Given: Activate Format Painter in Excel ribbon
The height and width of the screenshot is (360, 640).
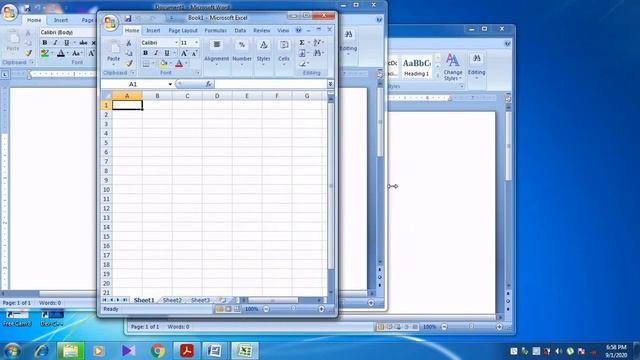Looking at the screenshot, I should tap(129, 64).
